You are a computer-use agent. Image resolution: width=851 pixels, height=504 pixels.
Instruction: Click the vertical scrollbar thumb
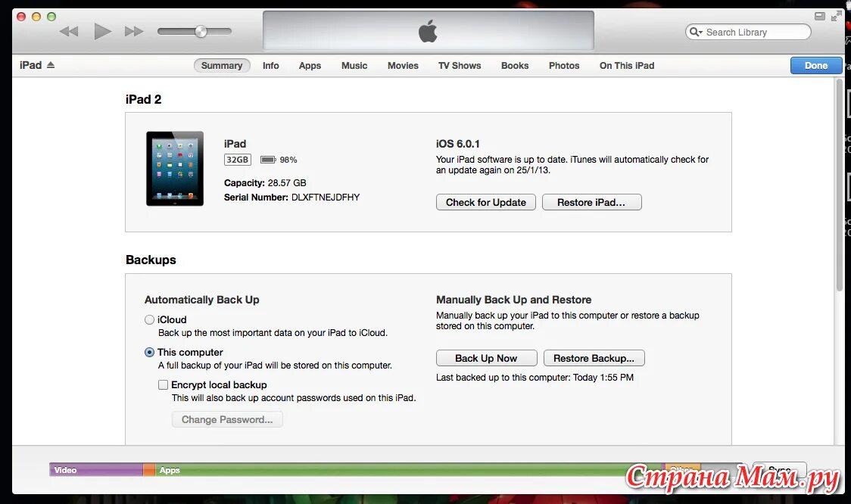[x=839, y=185]
